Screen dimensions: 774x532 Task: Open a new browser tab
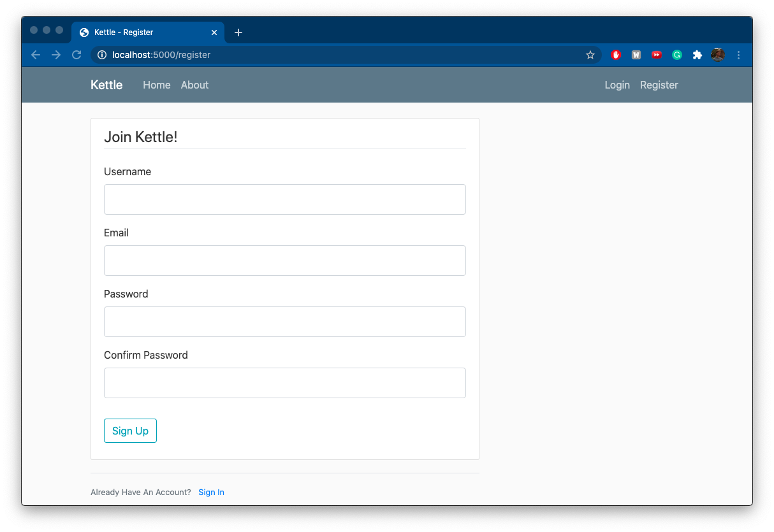coord(238,32)
